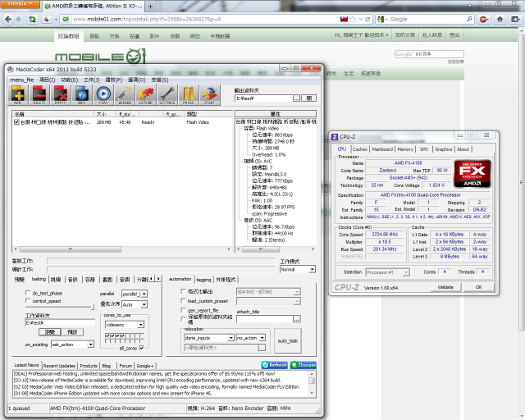This screenshot has width=525, height=420.
Task: Open the menu_file menu in MediaCoder
Action: pos(22,80)
